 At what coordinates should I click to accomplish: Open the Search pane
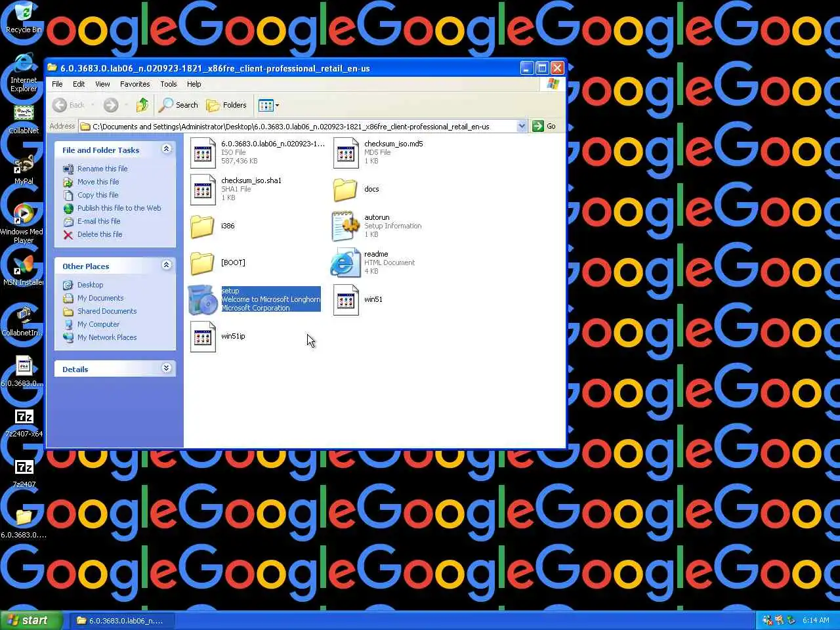pyautogui.click(x=178, y=105)
